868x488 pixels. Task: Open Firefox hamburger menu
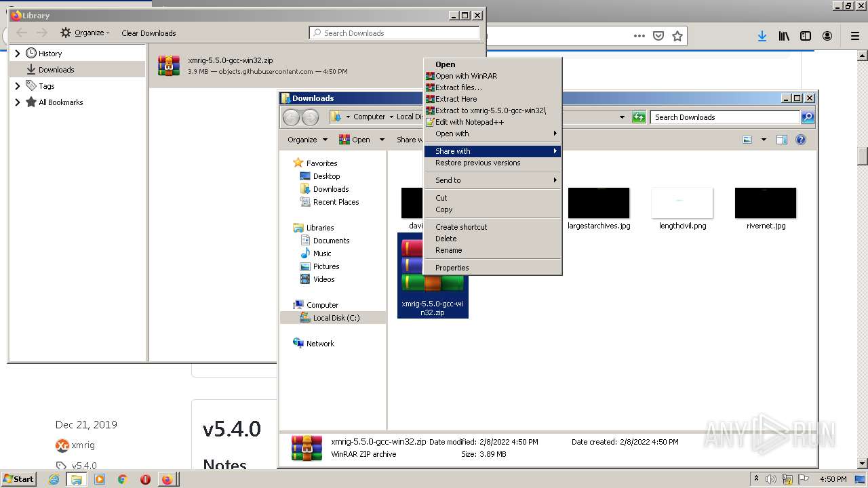pyautogui.click(x=855, y=36)
